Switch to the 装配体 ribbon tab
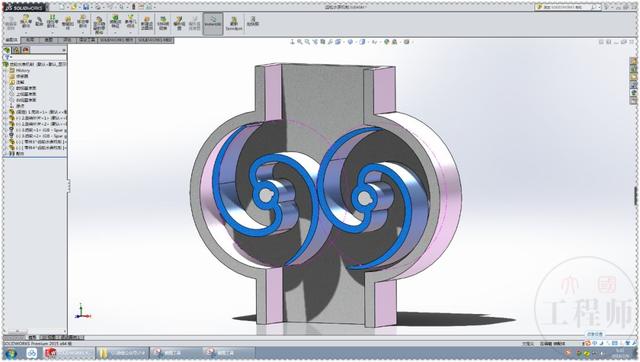This screenshot has height=362, width=640. coord(11,40)
